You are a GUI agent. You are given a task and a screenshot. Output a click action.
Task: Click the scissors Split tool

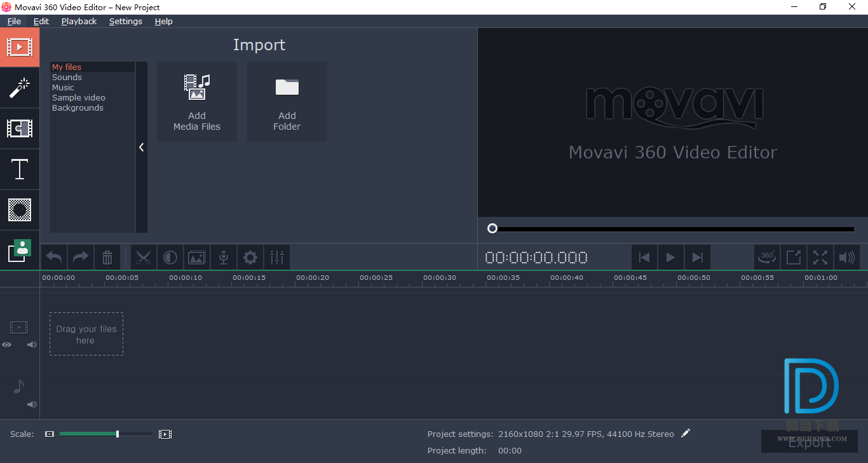pyautogui.click(x=144, y=258)
